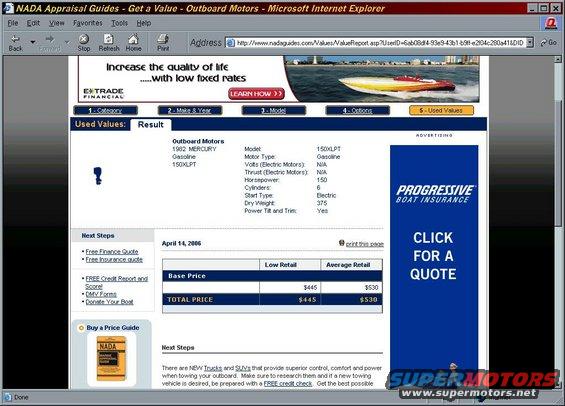Open the Help menu
This screenshot has height=406, width=565.
[x=143, y=23]
